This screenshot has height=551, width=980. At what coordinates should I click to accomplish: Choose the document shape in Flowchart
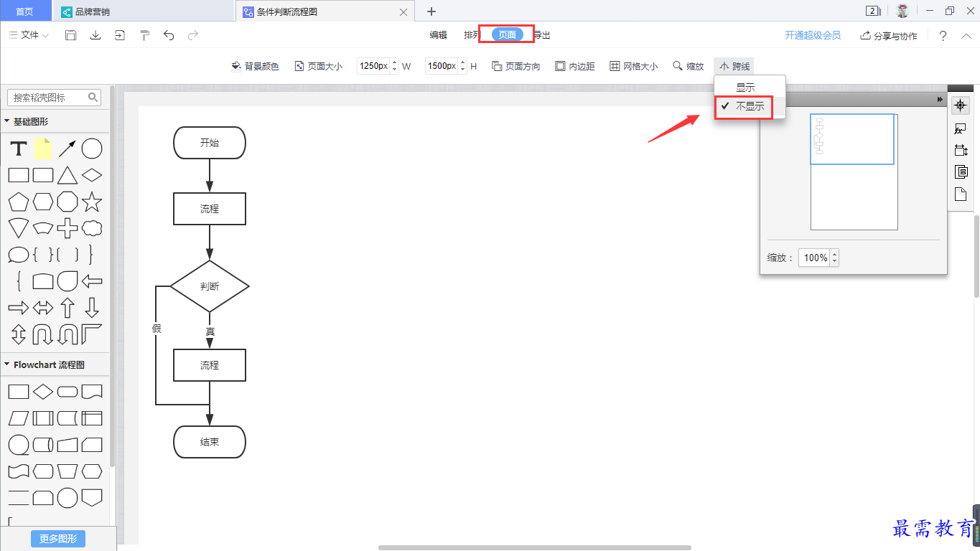coord(92,392)
